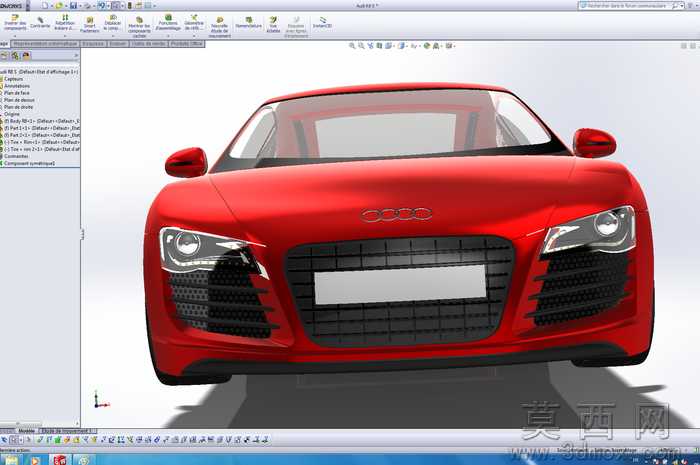Select the Part 2 component in tree
700x465 pixels.
pos(42,135)
